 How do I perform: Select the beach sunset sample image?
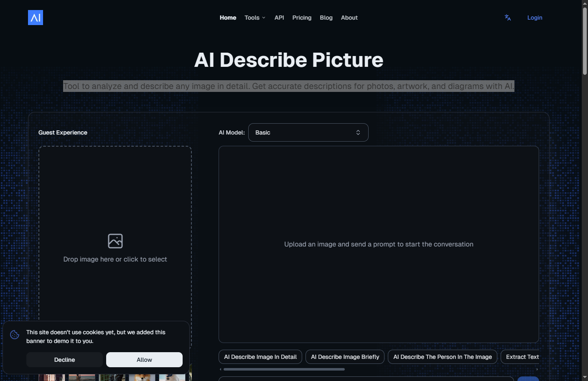pos(81,377)
